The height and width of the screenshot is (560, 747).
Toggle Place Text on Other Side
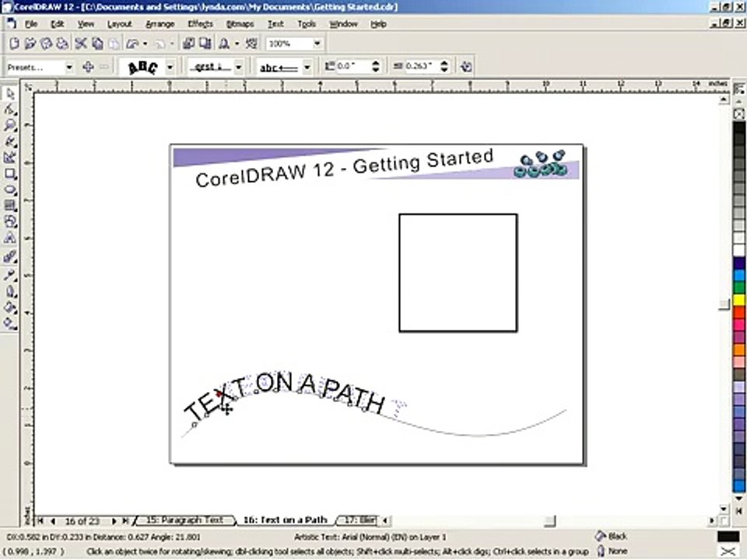[x=466, y=67]
